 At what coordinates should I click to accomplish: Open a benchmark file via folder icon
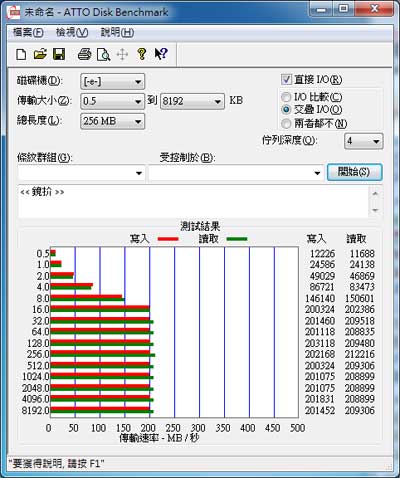(40, 54)
